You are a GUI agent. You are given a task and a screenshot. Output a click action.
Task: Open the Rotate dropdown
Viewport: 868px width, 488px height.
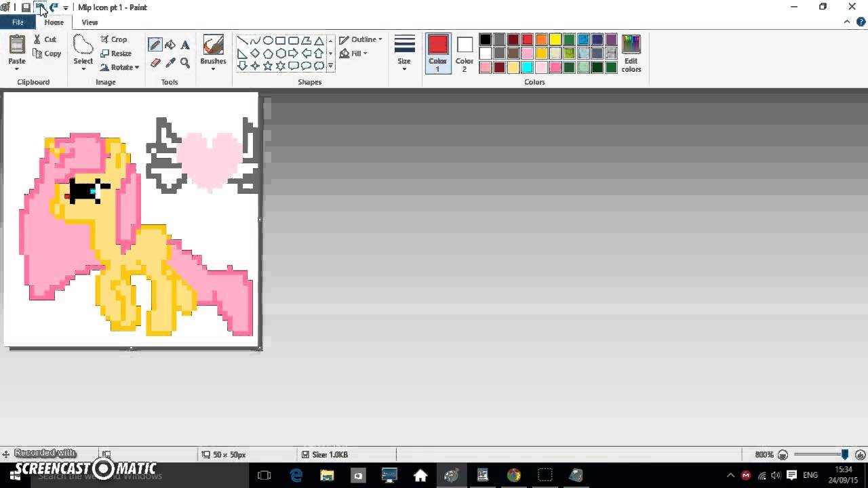119,67
